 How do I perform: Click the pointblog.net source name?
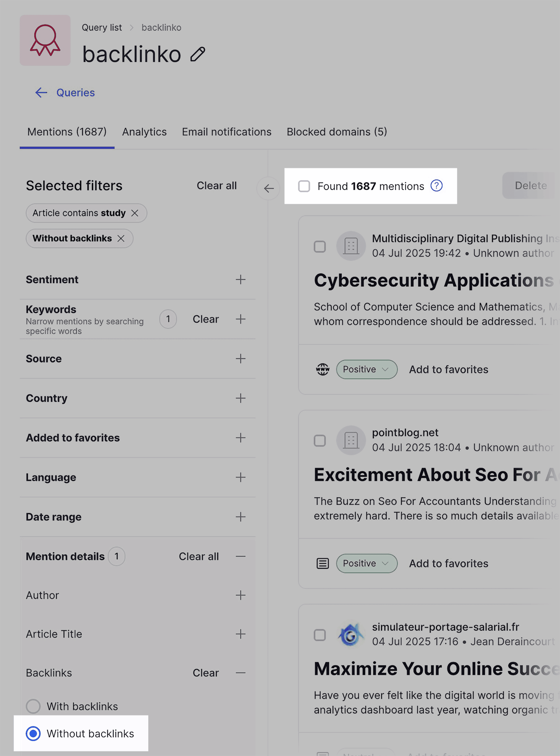[406, 433]
